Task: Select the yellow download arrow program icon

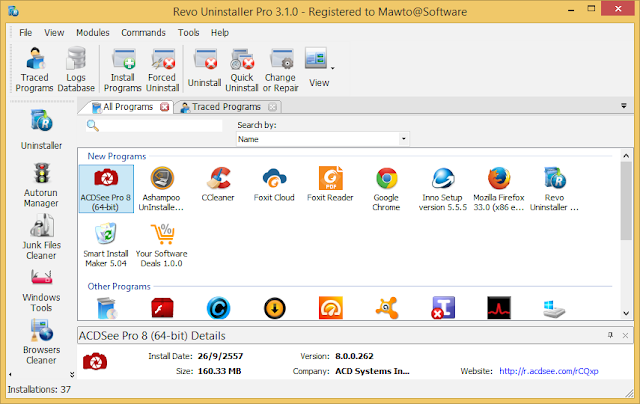Action: tap(274, 309)
